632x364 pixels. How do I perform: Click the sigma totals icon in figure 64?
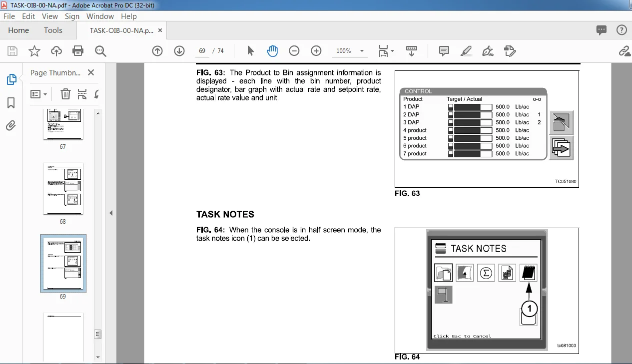(x=486, y=273)
